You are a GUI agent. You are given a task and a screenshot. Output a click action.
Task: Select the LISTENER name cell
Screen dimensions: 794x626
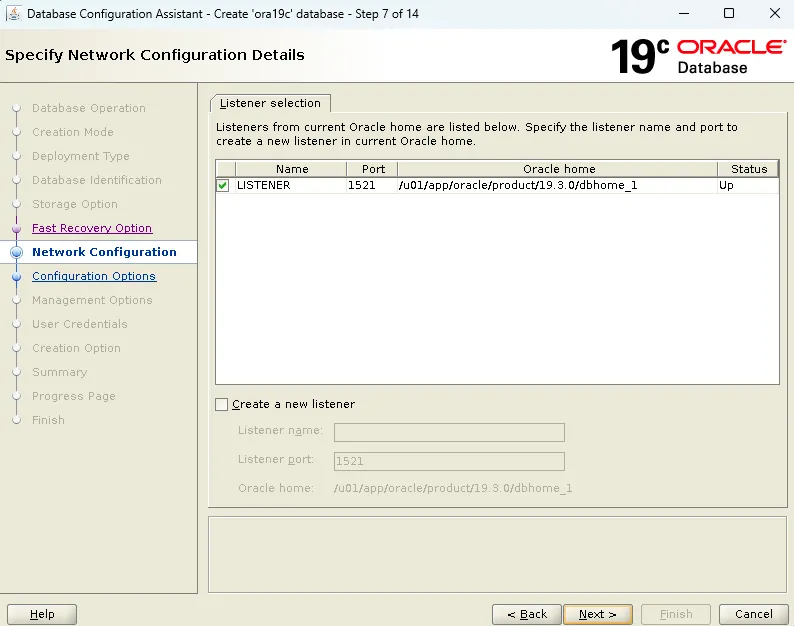tap(291, 185)
